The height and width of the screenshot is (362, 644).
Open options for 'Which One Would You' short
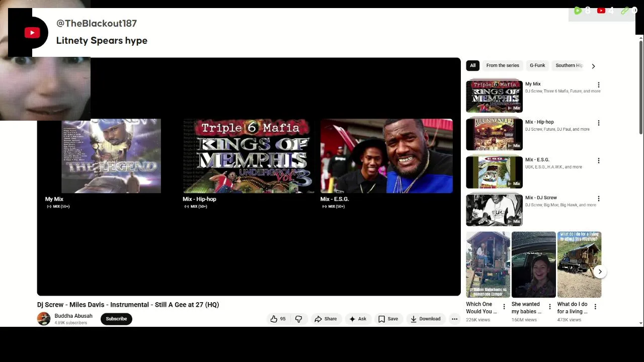[504, 307]
